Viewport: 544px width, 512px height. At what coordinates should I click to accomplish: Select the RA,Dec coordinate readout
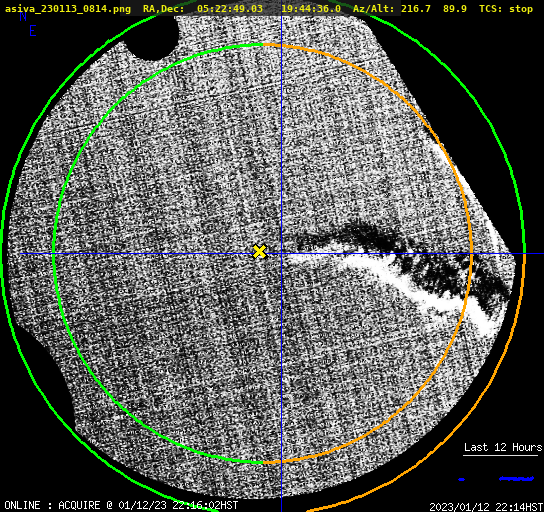pyautogui.click(x=242, y=9)
